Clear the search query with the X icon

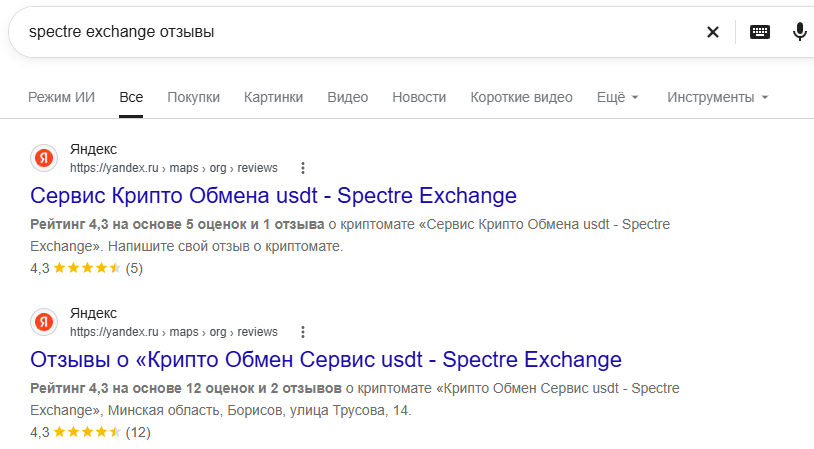tap(713, 32)
